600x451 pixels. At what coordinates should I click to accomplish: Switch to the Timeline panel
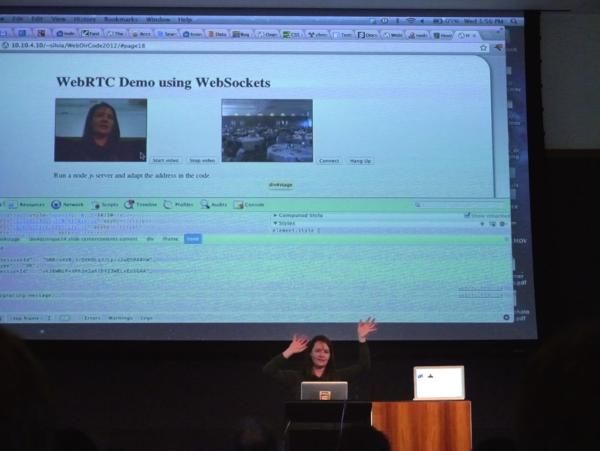140,205
